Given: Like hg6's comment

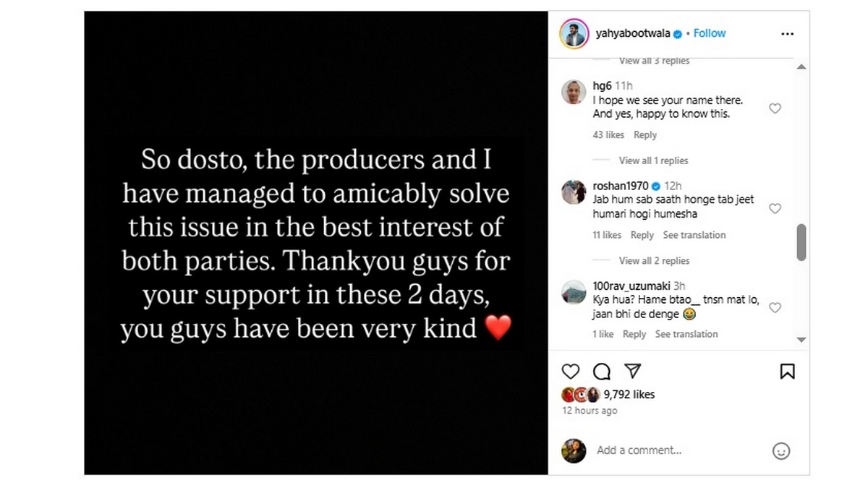Looking at the screenshot, I should click(x=775, y=108).
